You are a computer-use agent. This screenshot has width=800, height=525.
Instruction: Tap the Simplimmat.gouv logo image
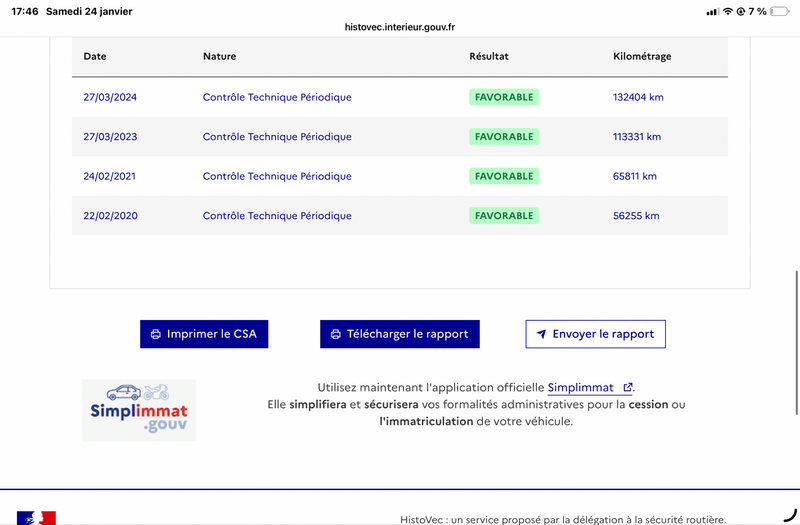(x=139, y=410)
